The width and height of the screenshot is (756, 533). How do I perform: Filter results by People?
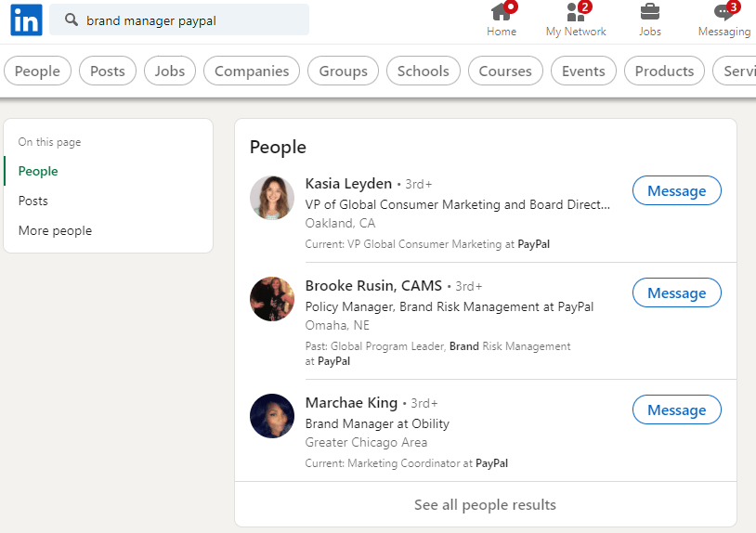(x=37, y=71)
